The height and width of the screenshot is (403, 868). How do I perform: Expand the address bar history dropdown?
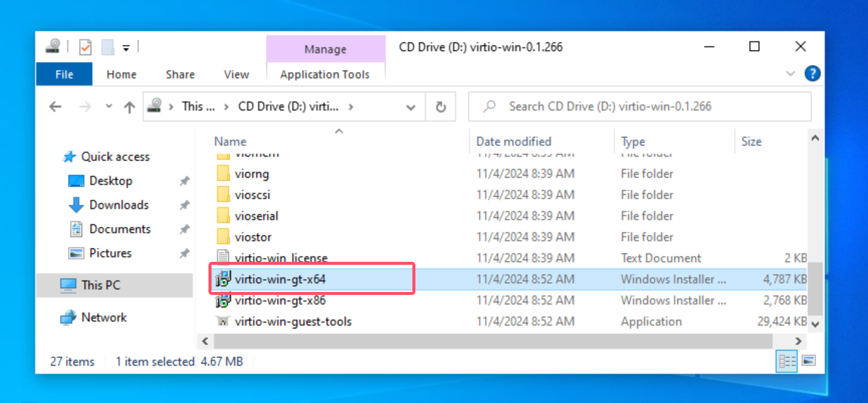tap(410, 107)
